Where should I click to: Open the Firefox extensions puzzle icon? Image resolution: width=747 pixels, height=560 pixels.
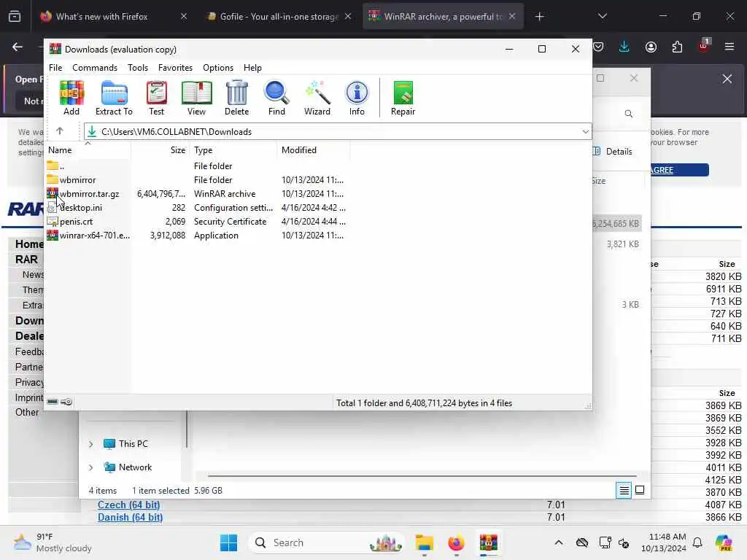(x=677, y=47)
